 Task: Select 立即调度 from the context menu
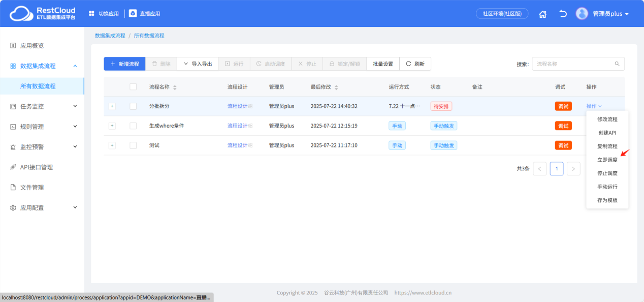click(x=607, y=159)
